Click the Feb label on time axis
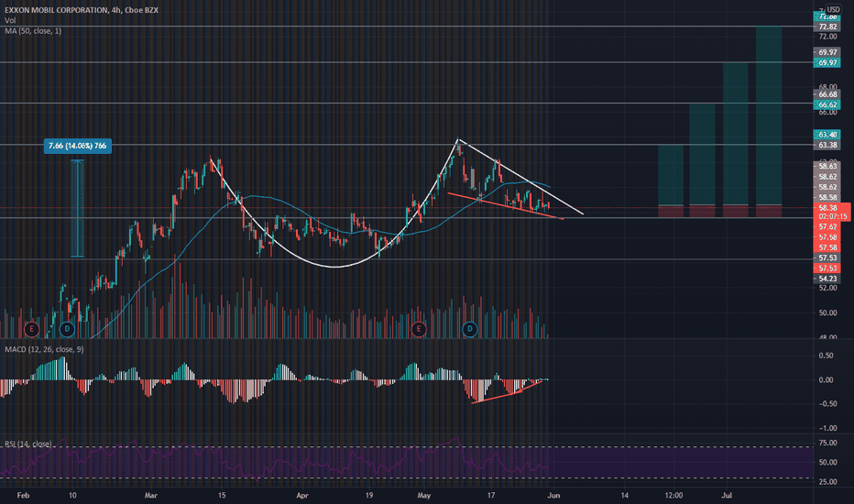Screen dimensions: 854x504 click(23, 495)
